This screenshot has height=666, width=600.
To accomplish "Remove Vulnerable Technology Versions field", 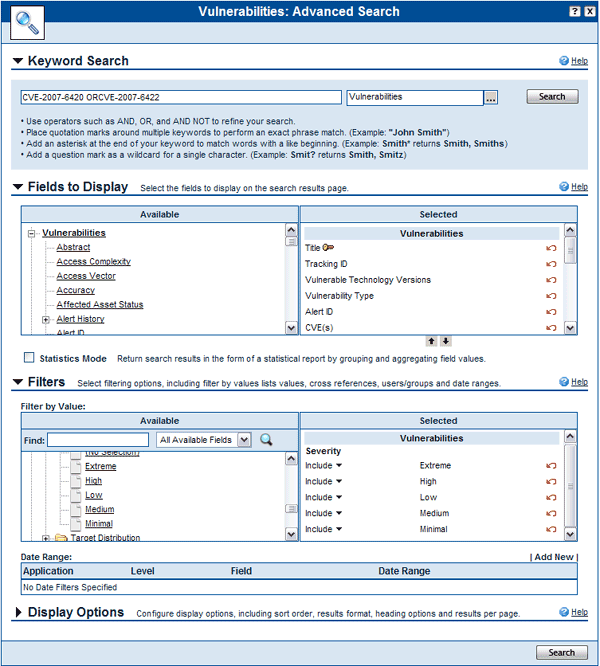I will 551,280.
